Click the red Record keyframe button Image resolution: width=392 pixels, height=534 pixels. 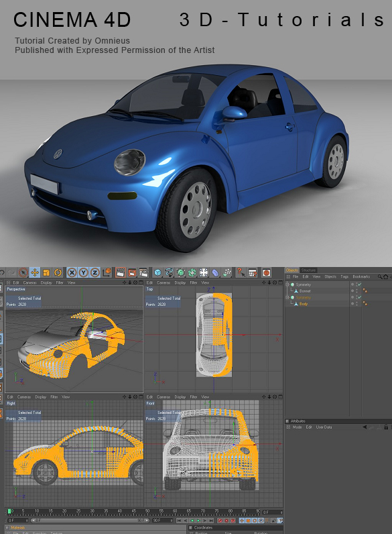(x=220, y=521)
